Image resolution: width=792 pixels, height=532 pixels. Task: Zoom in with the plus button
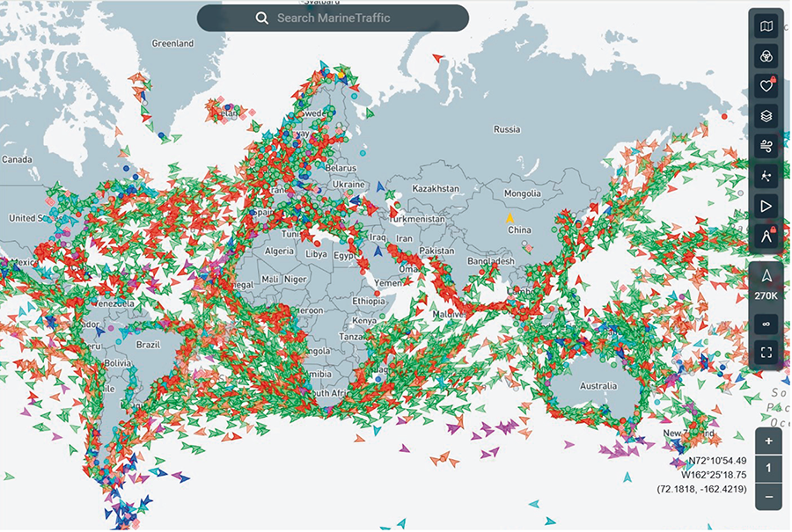pyautogui.click(x=768, y=441)
